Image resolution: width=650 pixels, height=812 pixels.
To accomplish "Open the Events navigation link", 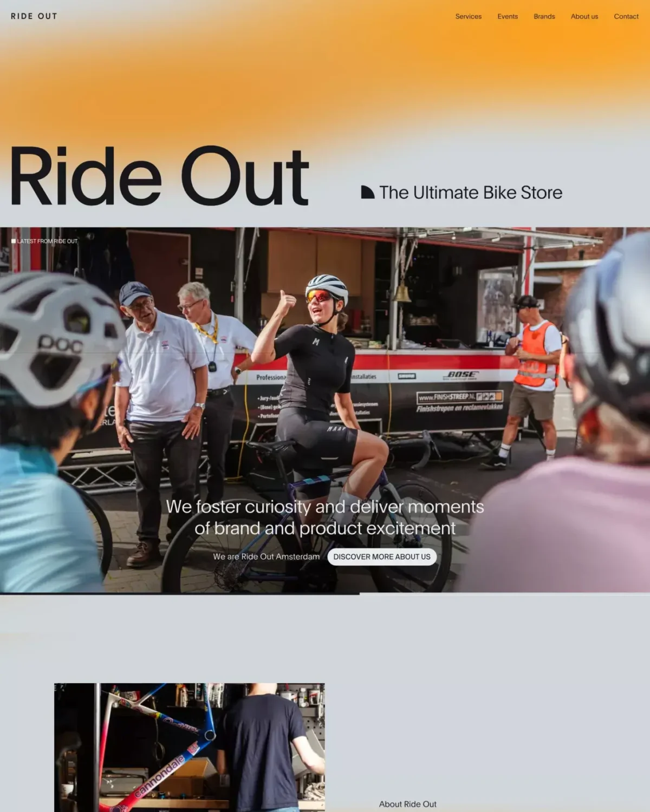I will tap(508, 16).
